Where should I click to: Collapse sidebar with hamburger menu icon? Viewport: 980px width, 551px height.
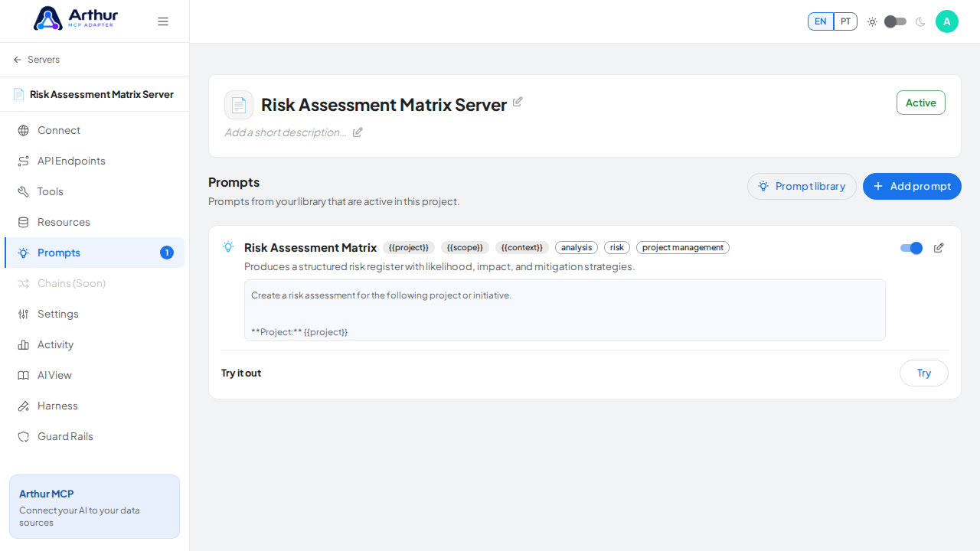point(163,21)
